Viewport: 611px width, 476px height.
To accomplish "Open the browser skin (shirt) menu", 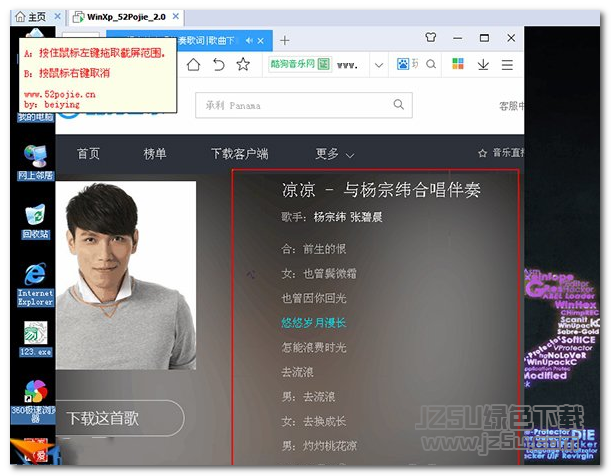I will (431, 37).
